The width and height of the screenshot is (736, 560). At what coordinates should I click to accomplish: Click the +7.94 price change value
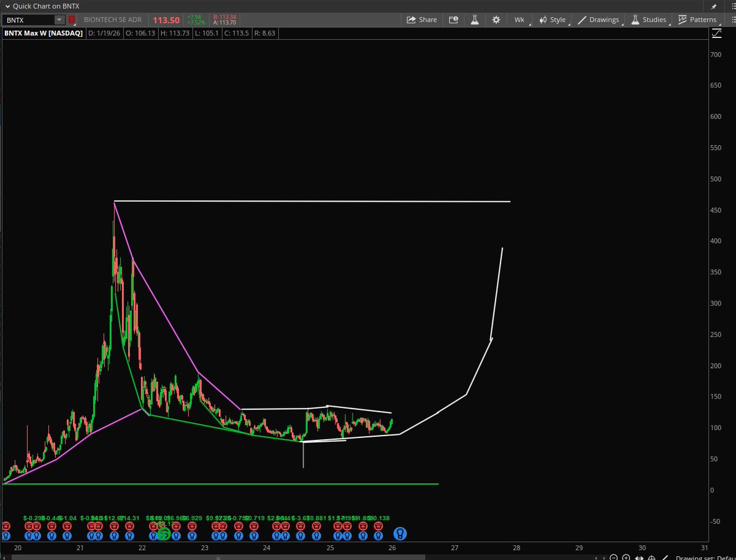click(x=194, y=17)
